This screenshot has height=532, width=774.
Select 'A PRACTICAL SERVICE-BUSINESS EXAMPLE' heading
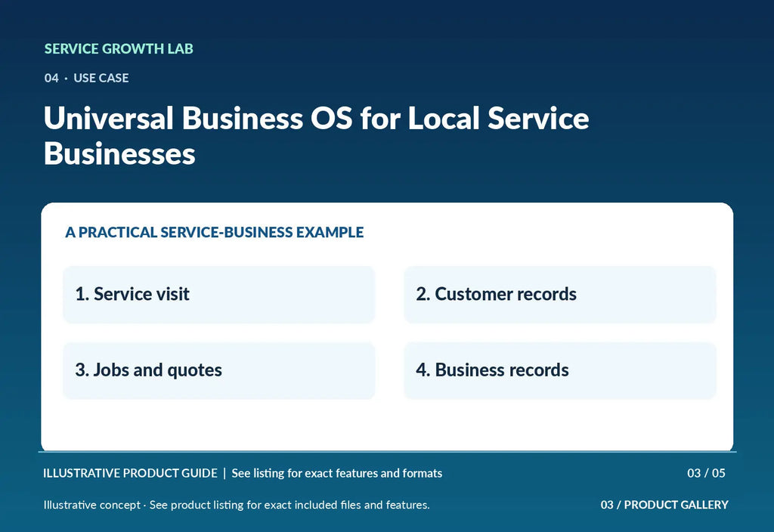214,232
